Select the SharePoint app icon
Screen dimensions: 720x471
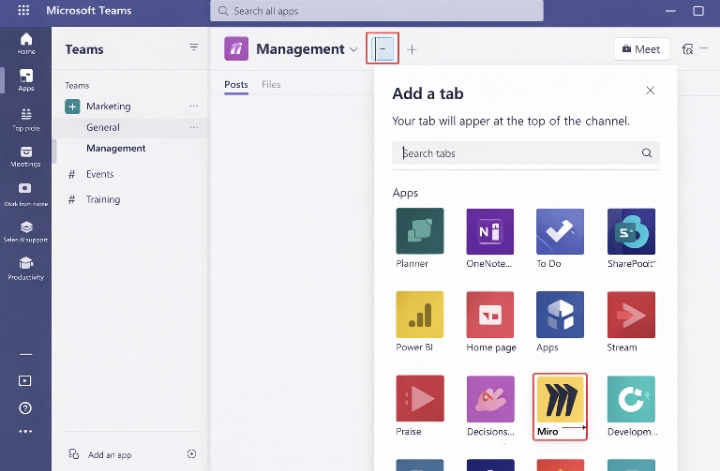631,232
